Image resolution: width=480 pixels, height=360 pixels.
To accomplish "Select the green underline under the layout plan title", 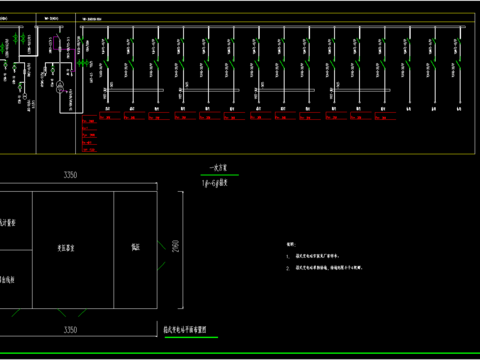I will 191,337.
